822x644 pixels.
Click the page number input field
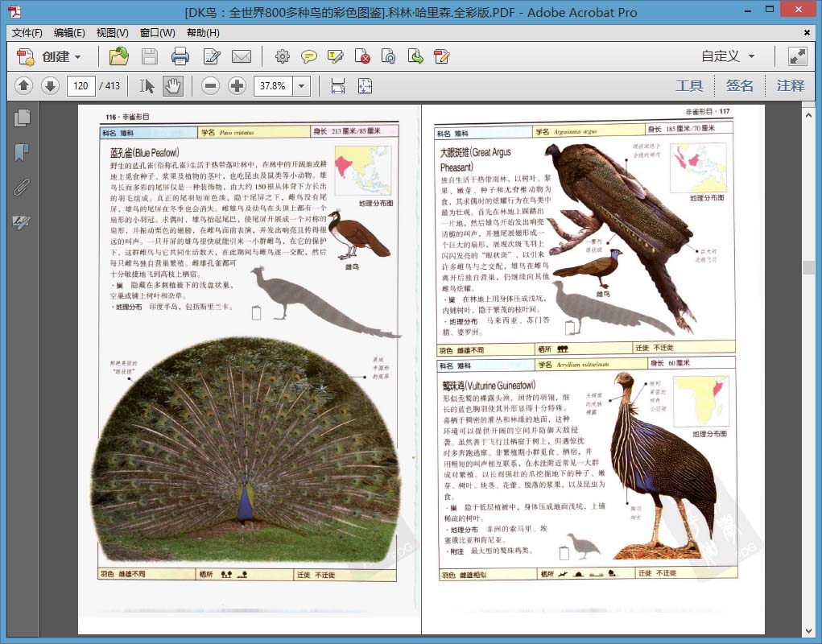point(81,85)
